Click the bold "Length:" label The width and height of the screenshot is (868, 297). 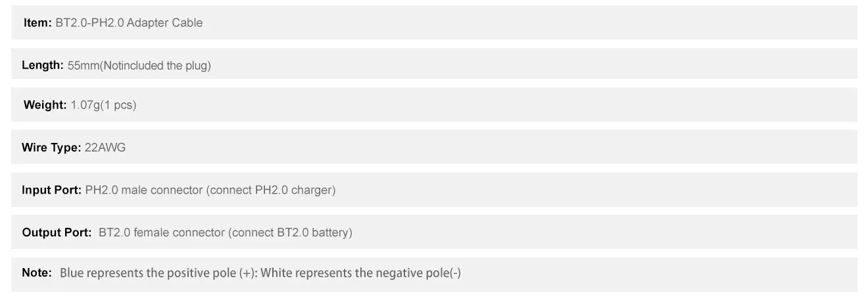coord(43,66)
